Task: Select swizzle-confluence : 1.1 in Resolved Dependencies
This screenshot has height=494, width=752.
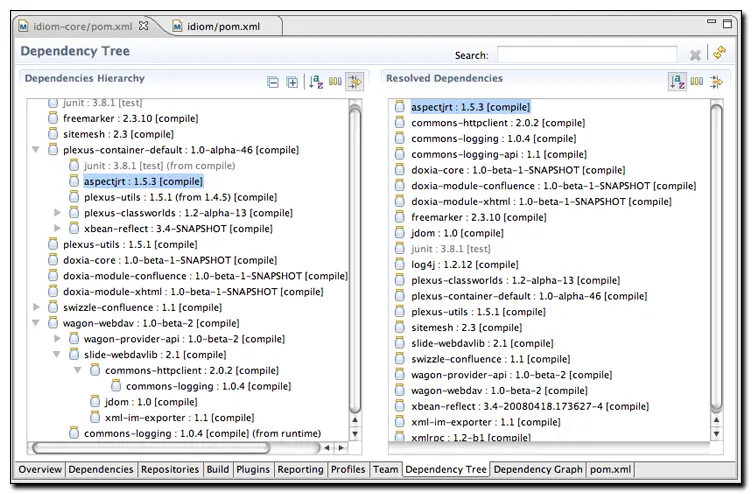Action: 491,359
